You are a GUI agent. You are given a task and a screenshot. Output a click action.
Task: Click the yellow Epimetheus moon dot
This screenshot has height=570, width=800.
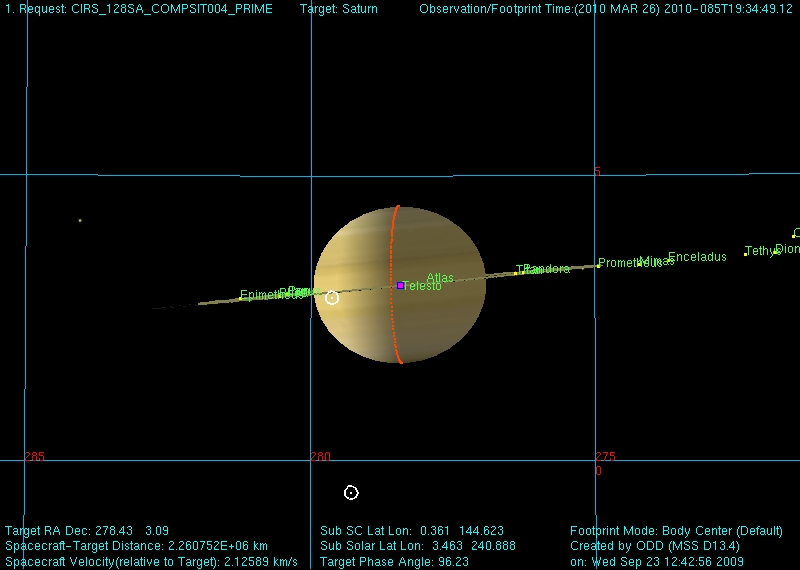point(240,299)
